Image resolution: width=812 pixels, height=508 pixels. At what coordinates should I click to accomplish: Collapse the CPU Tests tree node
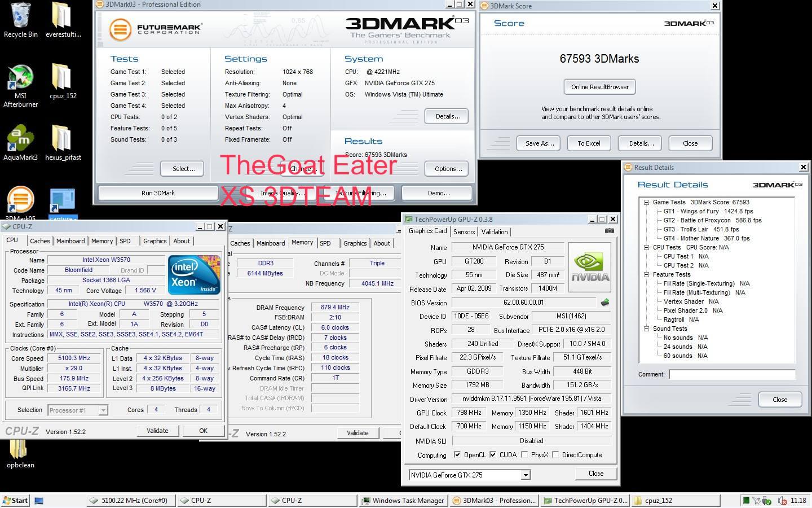[x=646, y=247]
